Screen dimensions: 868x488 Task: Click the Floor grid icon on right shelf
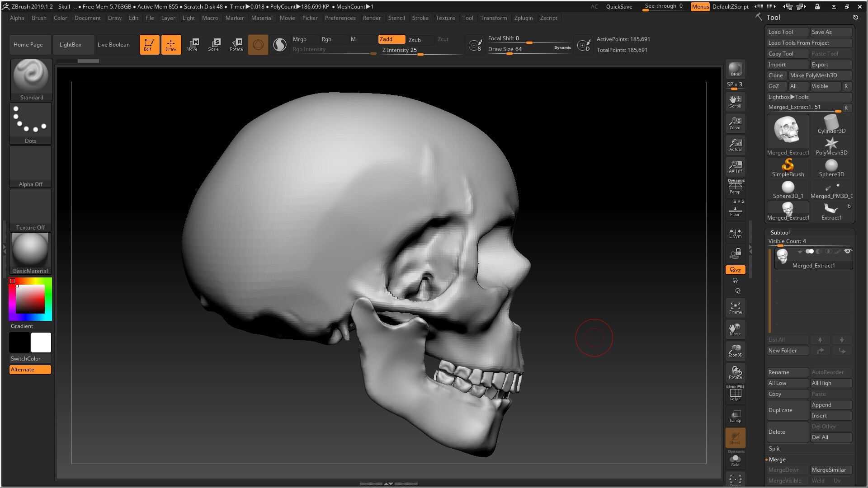[x=735, y=209]
